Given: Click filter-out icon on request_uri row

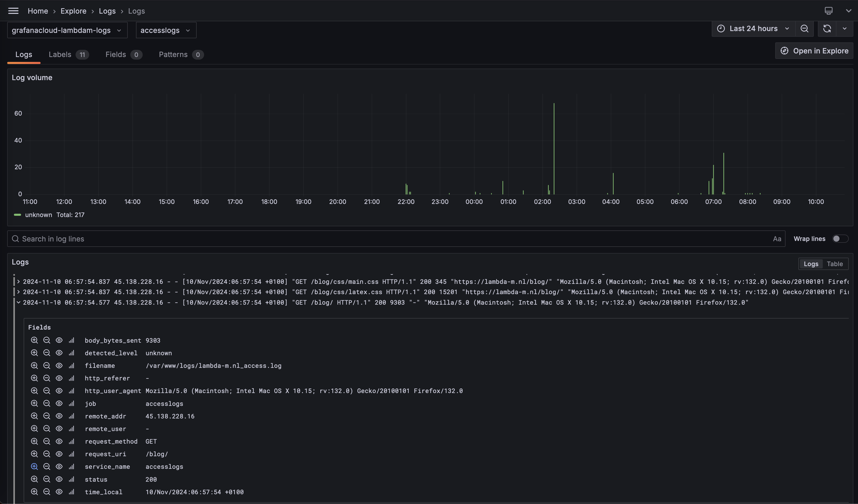Looking at the screenshot, I should (x=47, y=454).
